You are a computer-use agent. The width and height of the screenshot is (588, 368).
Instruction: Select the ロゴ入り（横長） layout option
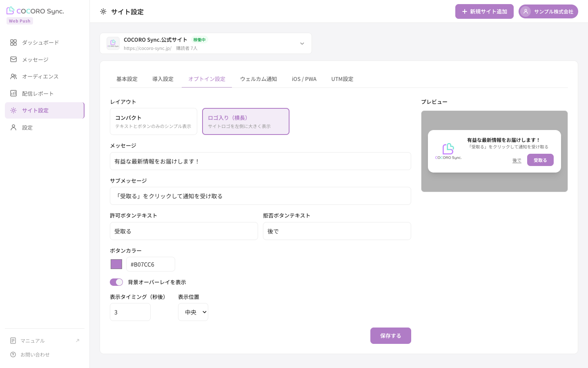[x=246, y=121]
